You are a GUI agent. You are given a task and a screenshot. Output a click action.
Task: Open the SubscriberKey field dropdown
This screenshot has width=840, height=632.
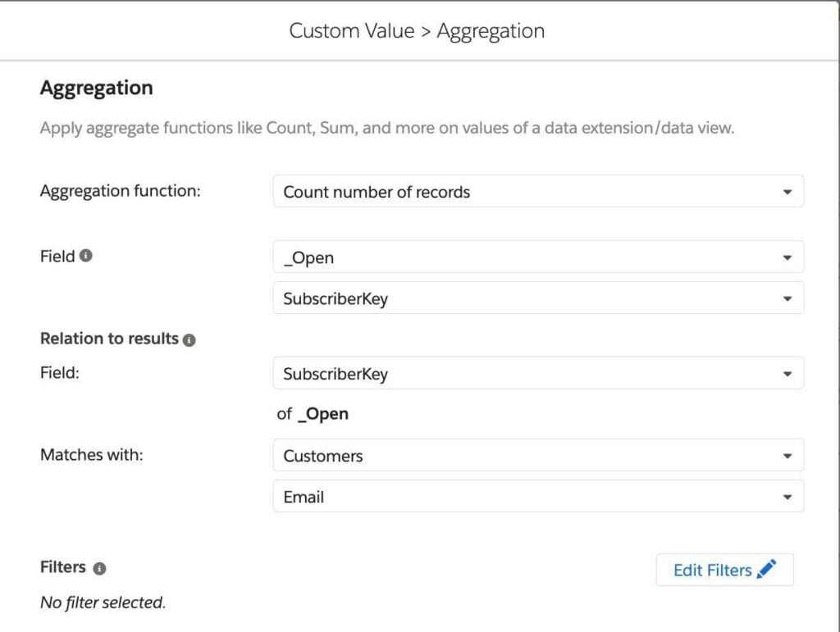point(538,298)
